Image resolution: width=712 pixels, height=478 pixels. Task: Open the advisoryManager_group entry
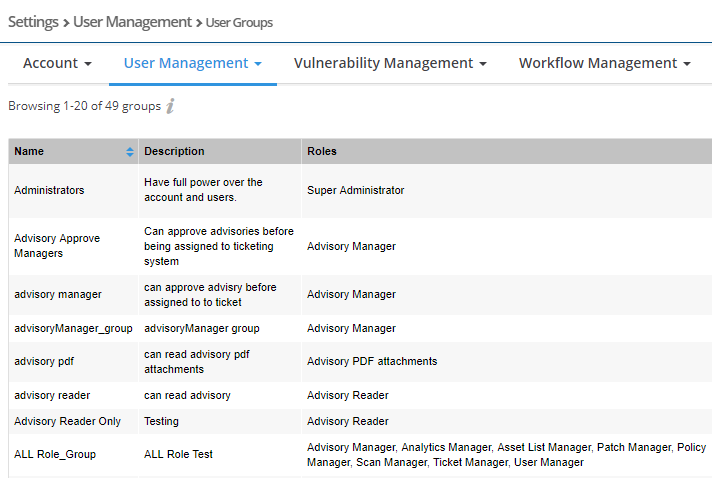coord(73,328)
